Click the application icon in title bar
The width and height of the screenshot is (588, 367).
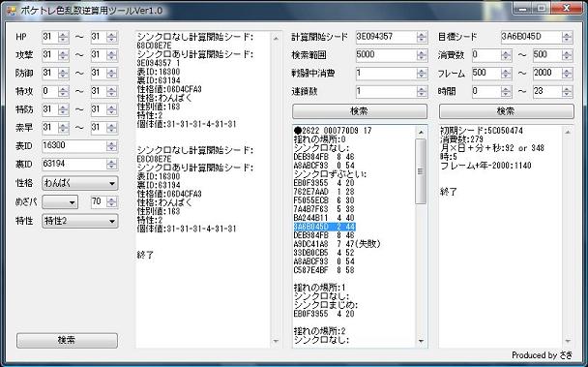tap(12, 11)
